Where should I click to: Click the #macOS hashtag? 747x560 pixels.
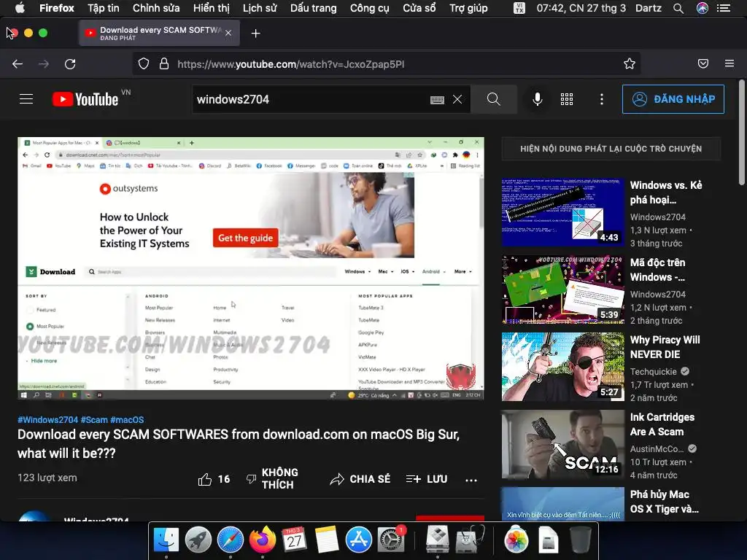point(127,419)
